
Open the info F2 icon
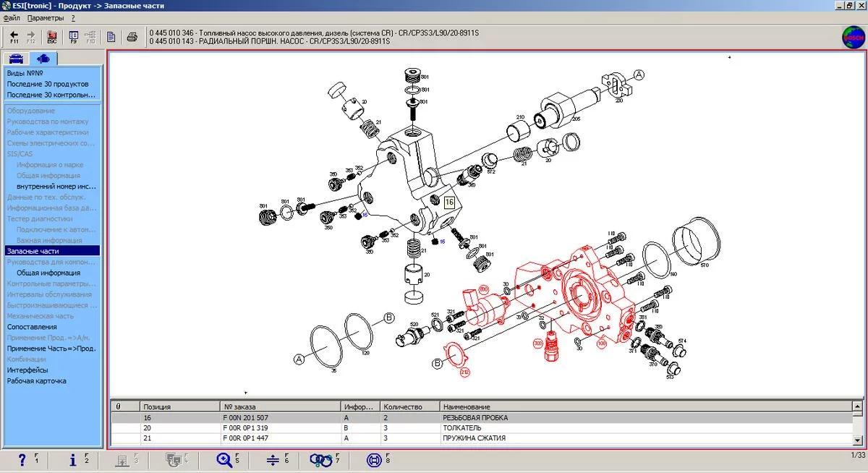click(x=73, y=459)
